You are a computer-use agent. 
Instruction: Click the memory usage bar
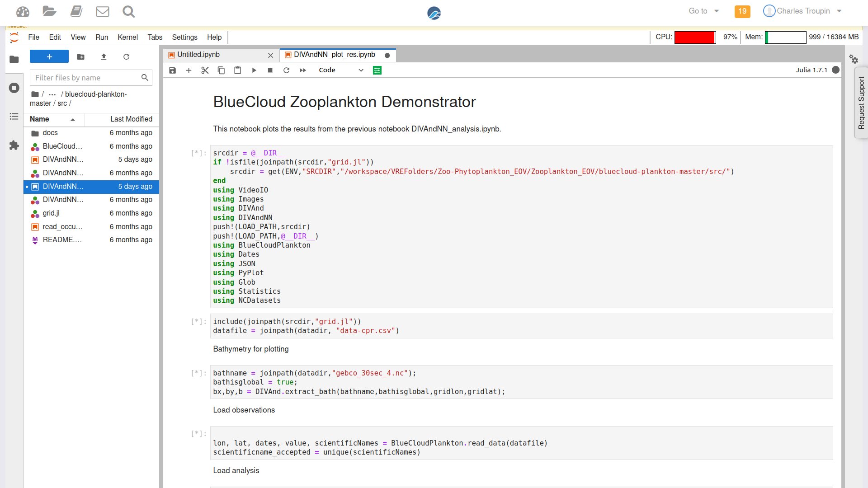point(785,37)
